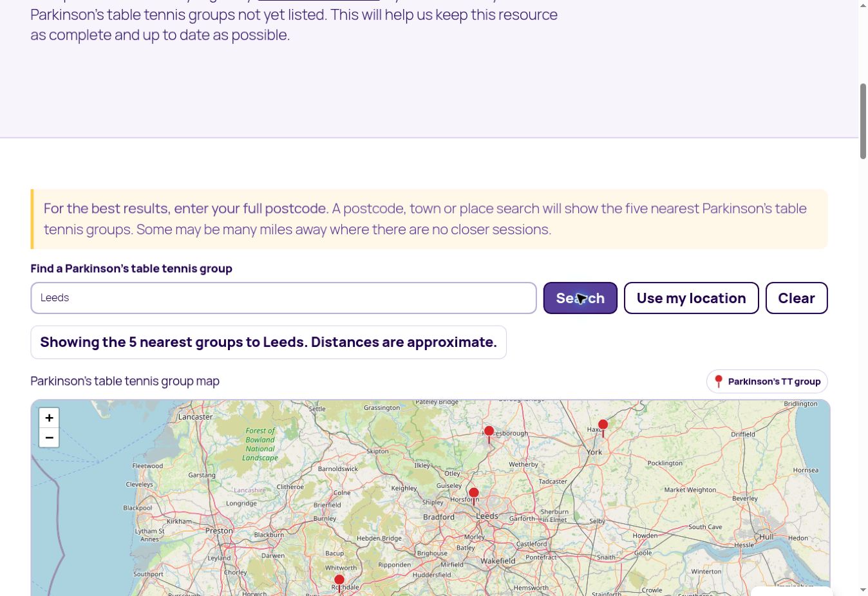
Task: Click the 'For the best results' notice text
Action: pyautogui.click(x=425, y=219)
